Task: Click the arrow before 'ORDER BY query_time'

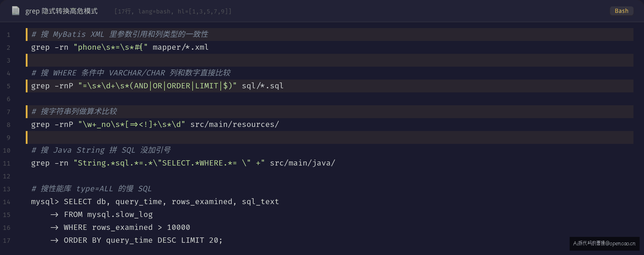Action: (54, 240)
